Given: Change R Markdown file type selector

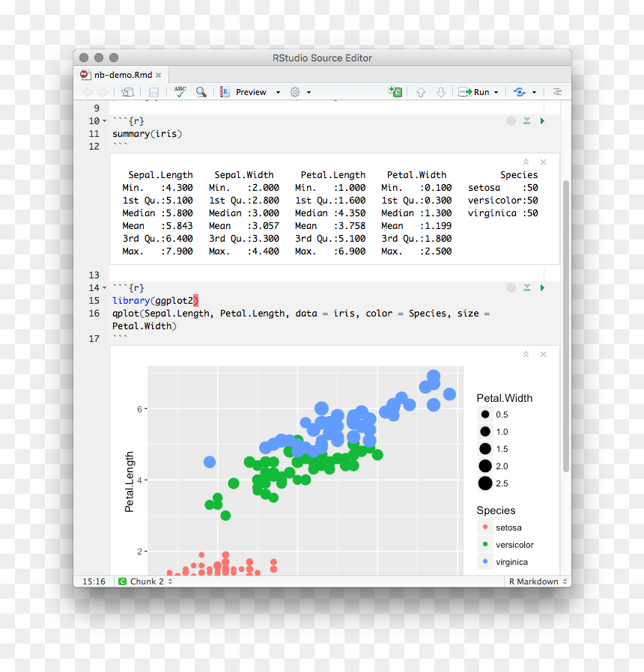Looking at the screenshot, I should [x=538, y=581].
